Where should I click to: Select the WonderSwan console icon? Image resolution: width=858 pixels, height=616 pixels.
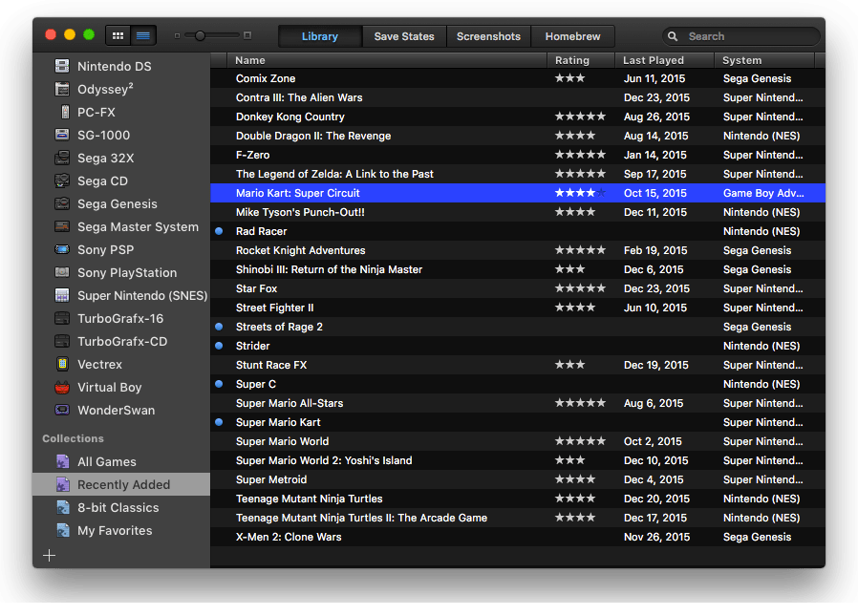62,411
